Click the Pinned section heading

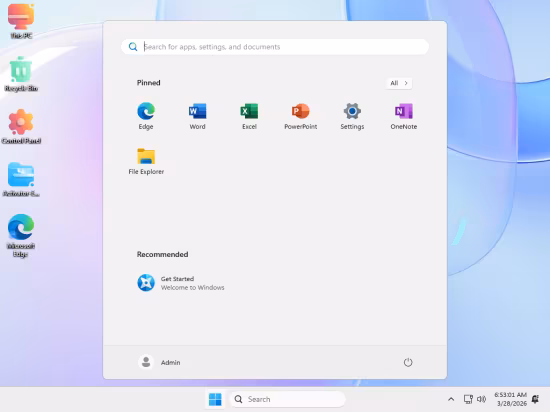pyautogui.click(x=148, y=83)
